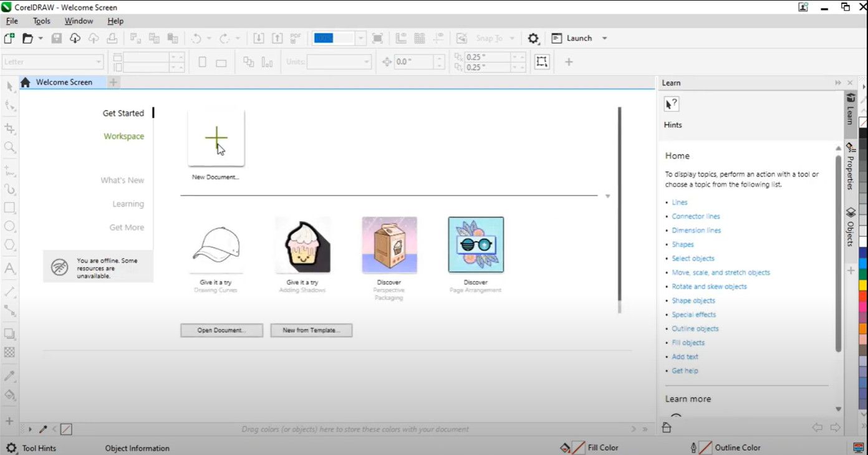This screenshot has width=868, height=455.
Task: Click the Import icon in toolbar
Action: (258, 38)
